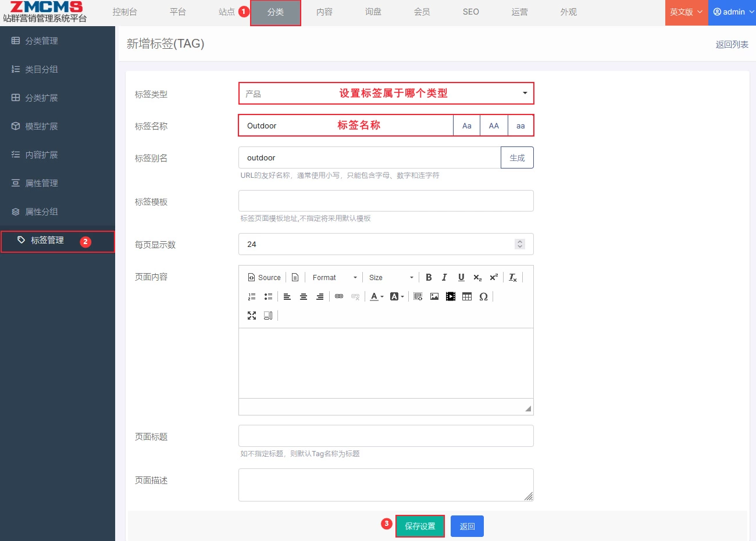Viewport: 756px width, 541px height.
Task: Click the AA uppercase button
Action: click(494, 126)
